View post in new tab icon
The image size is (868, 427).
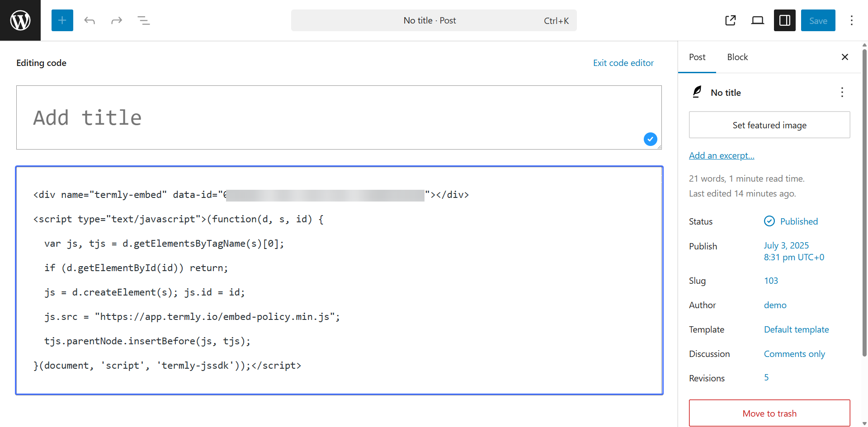[731, 20]
